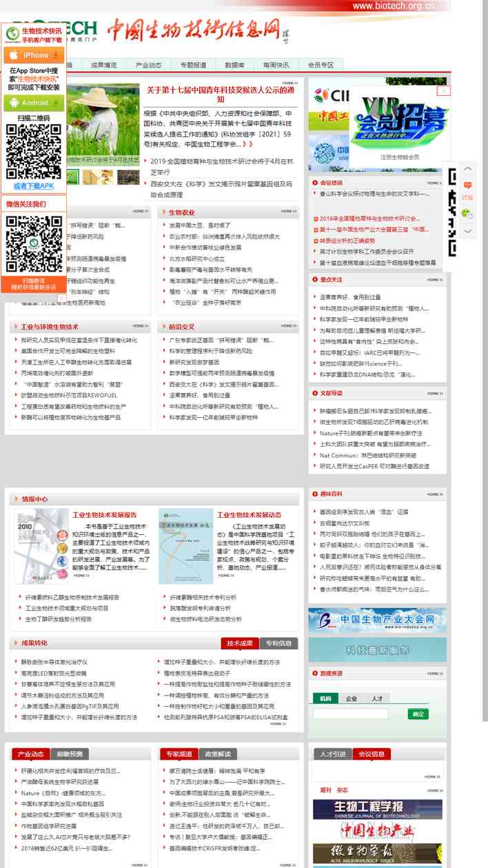
Task: Open the 每周快讯 navigation tab
Action: [x=276, y=65]
